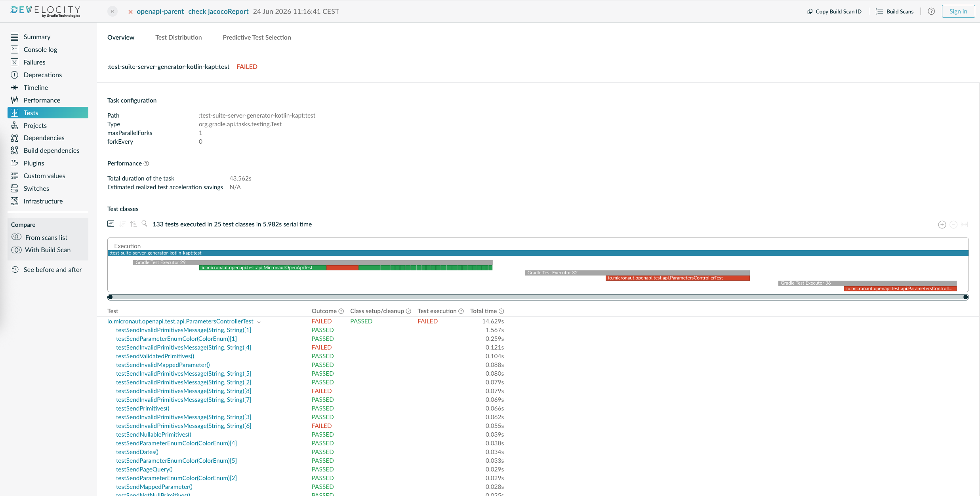Show Class setup/cleanup column help
Viewport: 980px width, 496px height.
coord(408,311)
